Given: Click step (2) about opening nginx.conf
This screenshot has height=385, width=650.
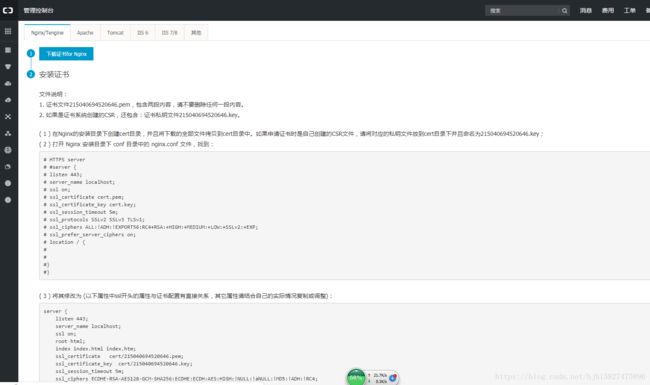Looking at the screenshot, I should coord(126,144).
